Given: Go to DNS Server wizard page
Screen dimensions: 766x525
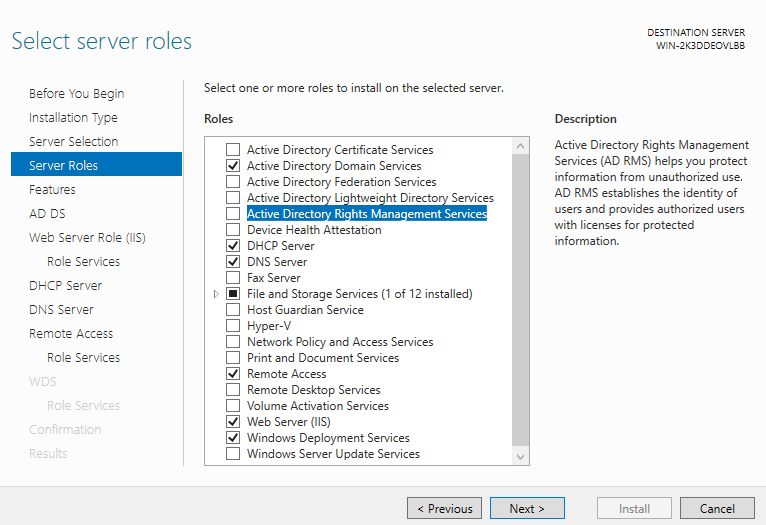Looking at the screenshot, I should pos(61,309).
